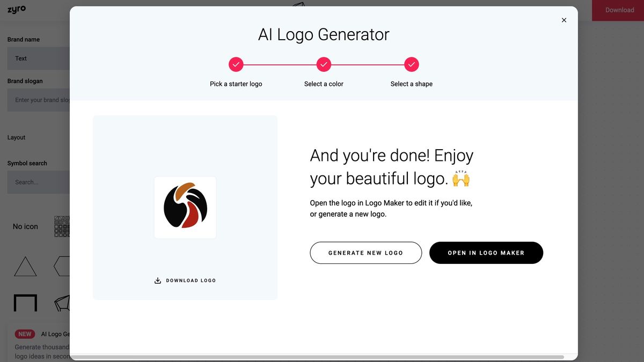644x362 pixels.
Task: Select the hexagon shape symbol
Action: coord(64,267)
